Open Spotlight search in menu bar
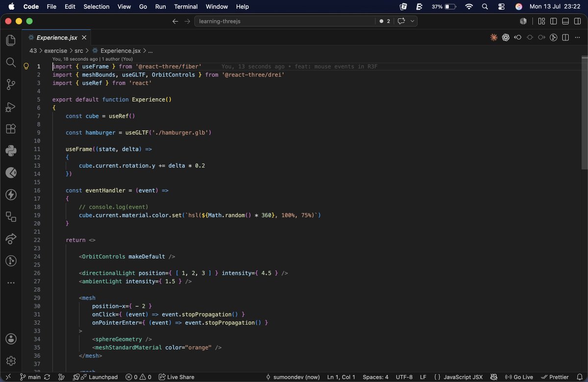The image size is (588, 382). [485, 6]
